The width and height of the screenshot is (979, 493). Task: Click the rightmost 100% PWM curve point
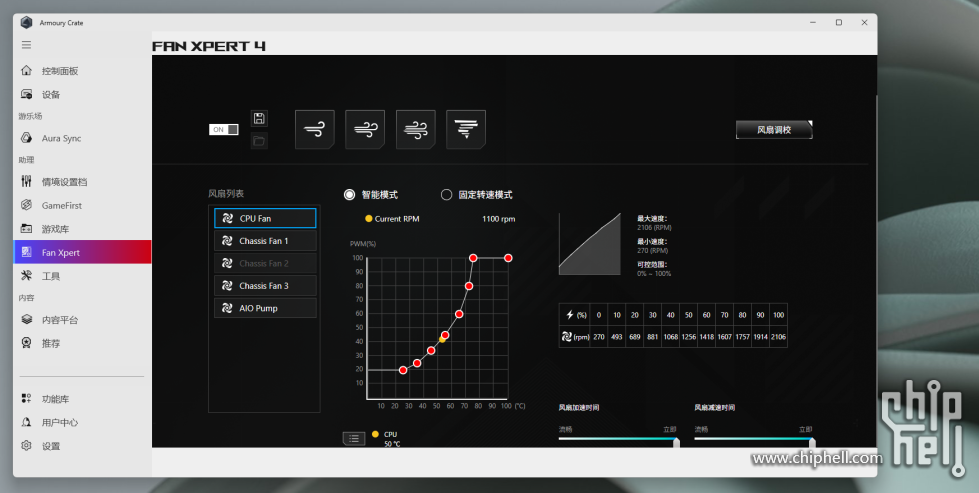click(508, 258)
